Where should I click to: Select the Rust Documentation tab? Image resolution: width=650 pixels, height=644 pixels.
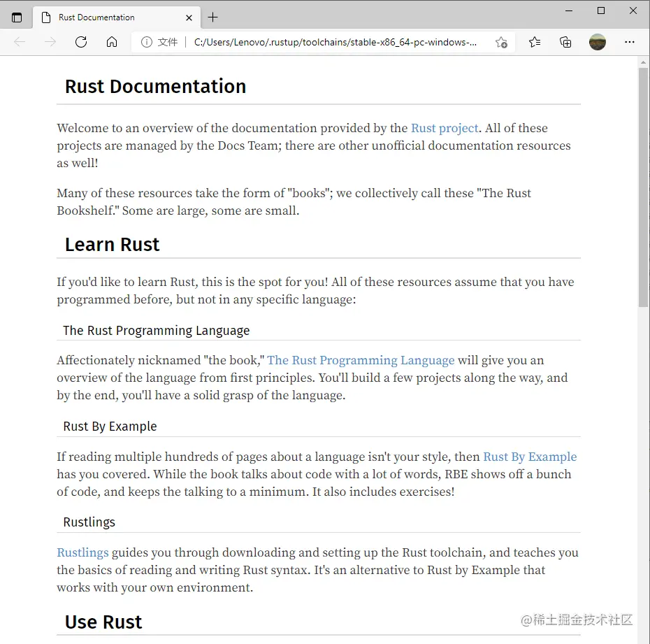click(x=117, y=17)
